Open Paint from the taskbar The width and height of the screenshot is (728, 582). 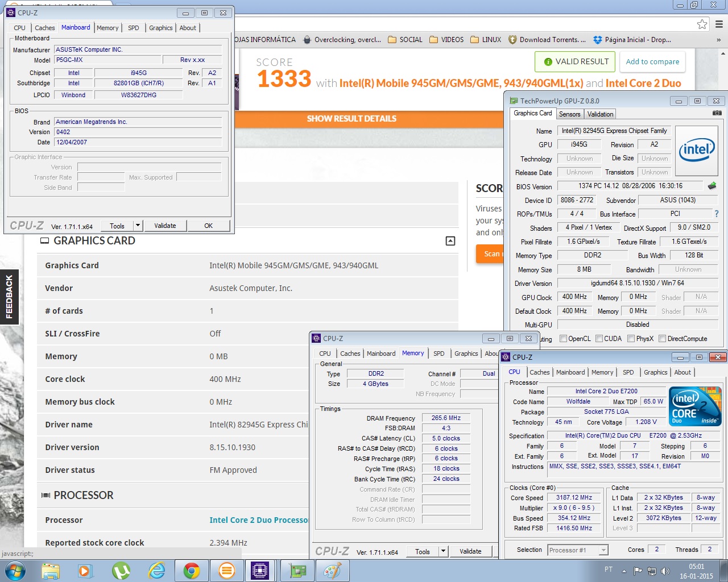332,571
